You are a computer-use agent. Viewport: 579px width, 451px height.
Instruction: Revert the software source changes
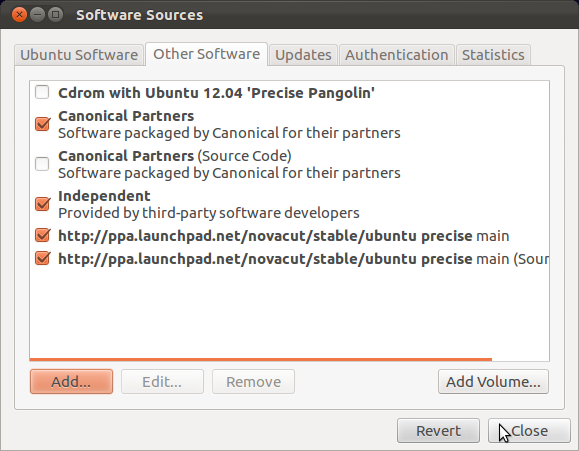[438, 431]
